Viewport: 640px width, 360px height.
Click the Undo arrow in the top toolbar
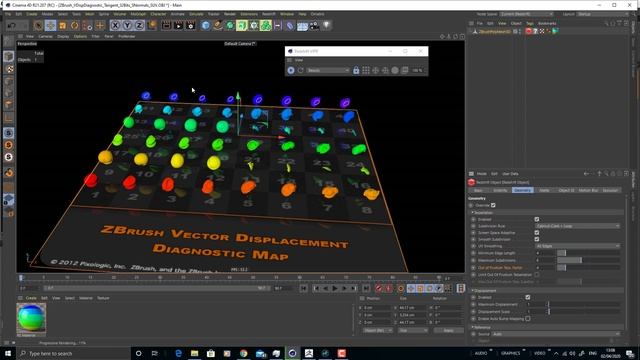11,26
